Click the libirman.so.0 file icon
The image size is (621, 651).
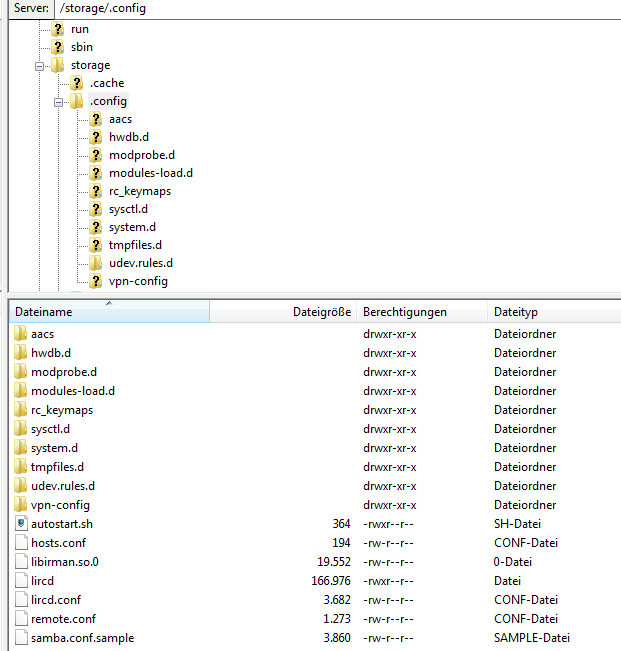click(x=21, y=562)
